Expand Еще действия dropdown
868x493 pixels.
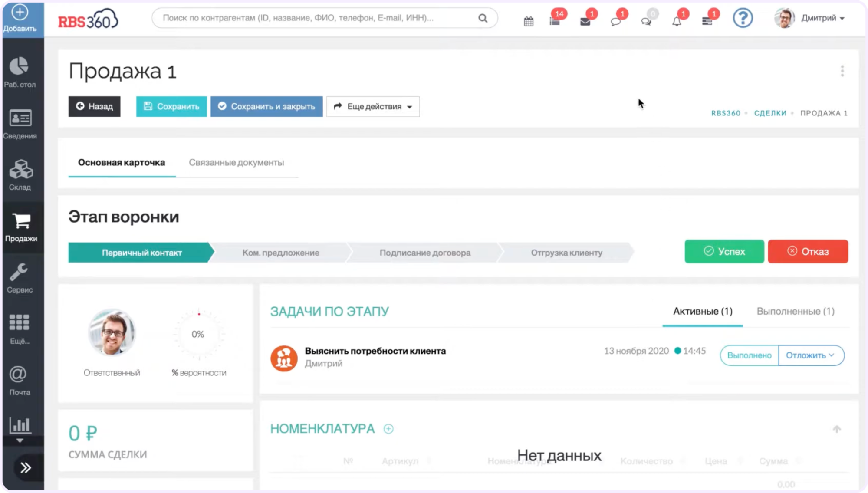373,106
